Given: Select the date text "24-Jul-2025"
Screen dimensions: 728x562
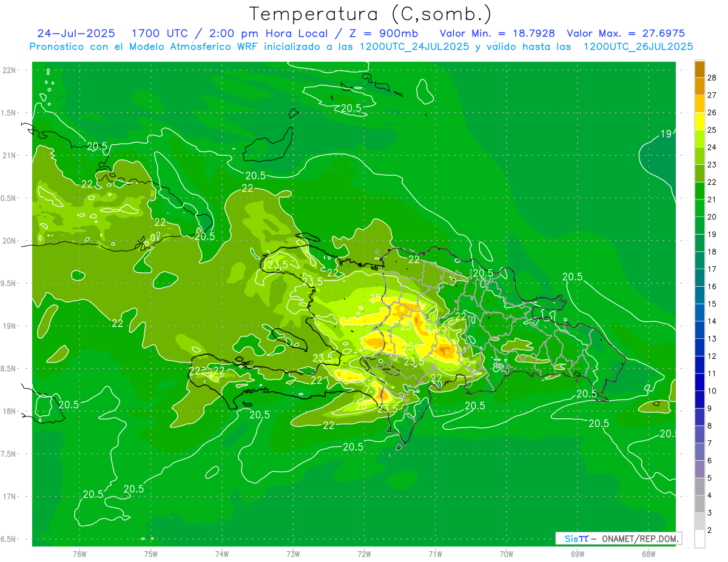Looking at the screenshot, I should [x=76, y=33].
